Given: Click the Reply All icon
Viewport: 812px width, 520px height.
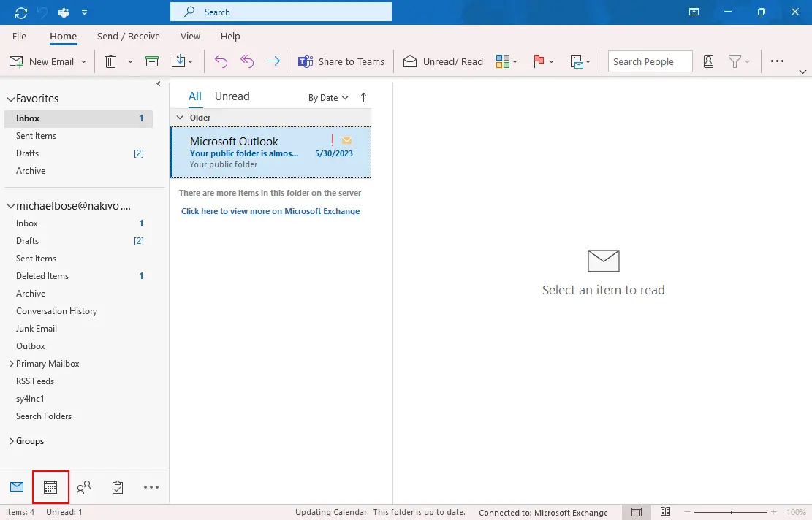Looking at the screenshot, I should 247,61.
